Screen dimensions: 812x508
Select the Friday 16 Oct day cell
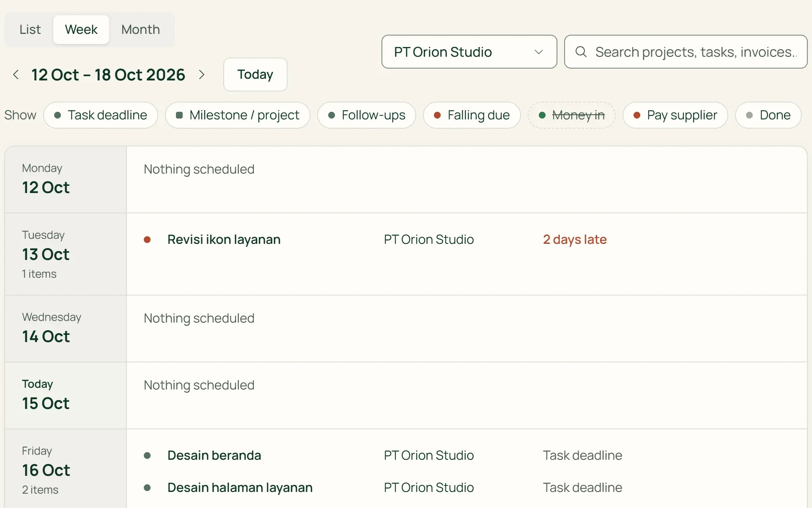(66, 469)
